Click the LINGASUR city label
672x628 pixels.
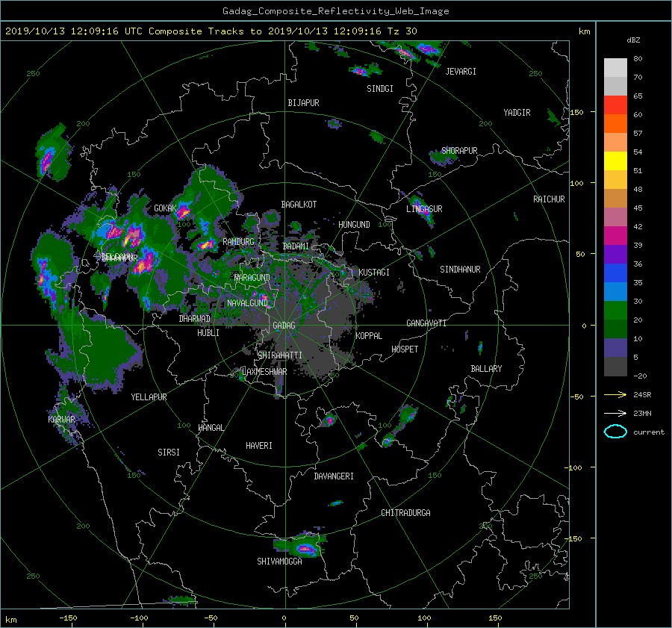pyautogui.click(x=424, y=209)
